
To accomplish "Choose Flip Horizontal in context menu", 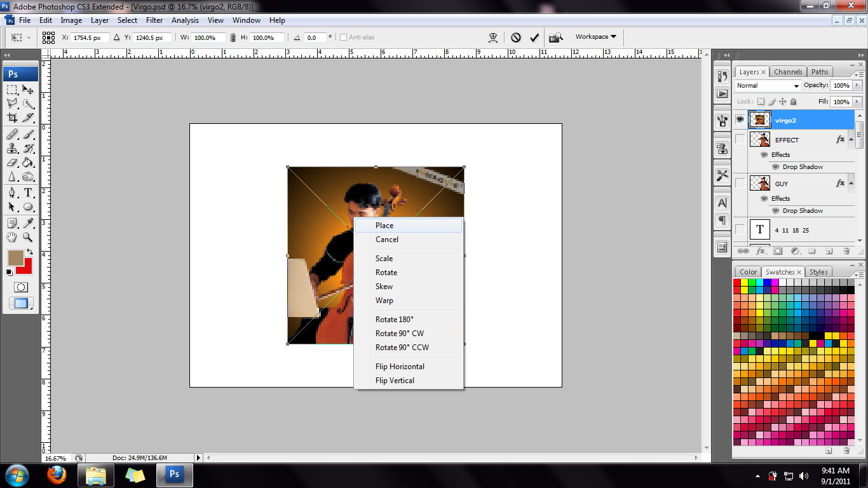I will (409, 367).
